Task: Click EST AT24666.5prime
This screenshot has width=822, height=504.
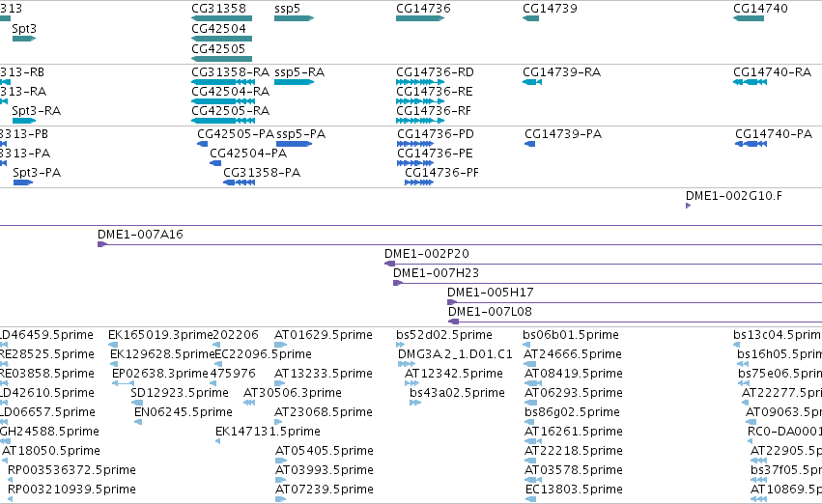Action: click(573, 354)
